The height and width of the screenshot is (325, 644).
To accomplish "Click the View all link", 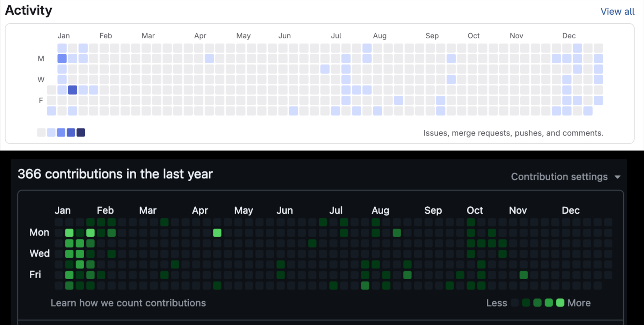I will pyautogui.click(x=617, y=12).
